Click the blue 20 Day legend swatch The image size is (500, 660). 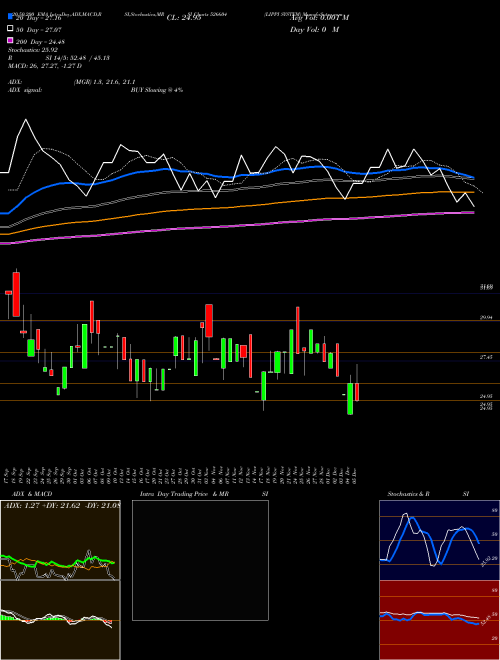[x=10, y=17]
